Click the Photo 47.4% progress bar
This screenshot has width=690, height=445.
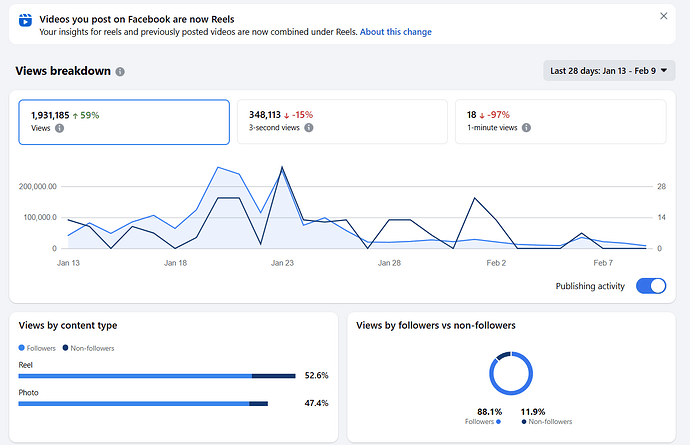(x=143, y=403)
